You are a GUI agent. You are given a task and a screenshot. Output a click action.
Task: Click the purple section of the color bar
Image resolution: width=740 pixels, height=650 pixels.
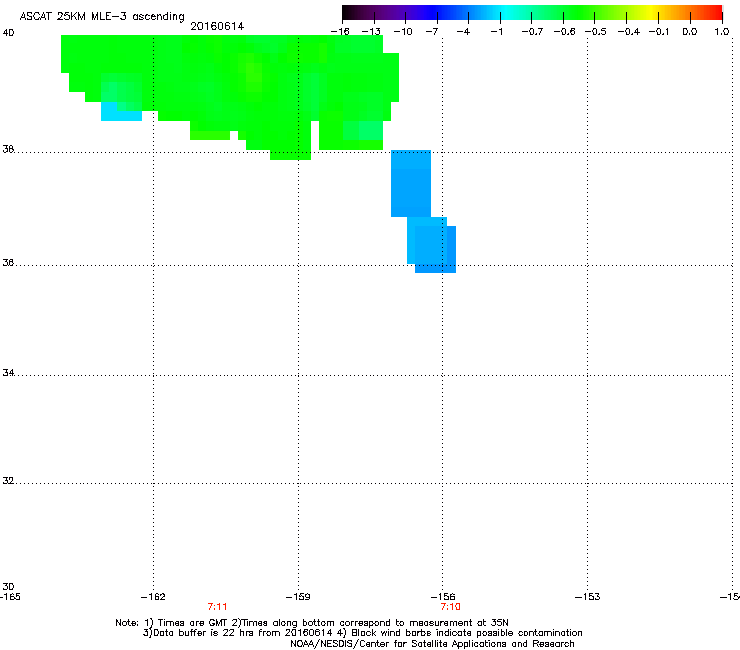pyautogui.click(x=396, y=13)
